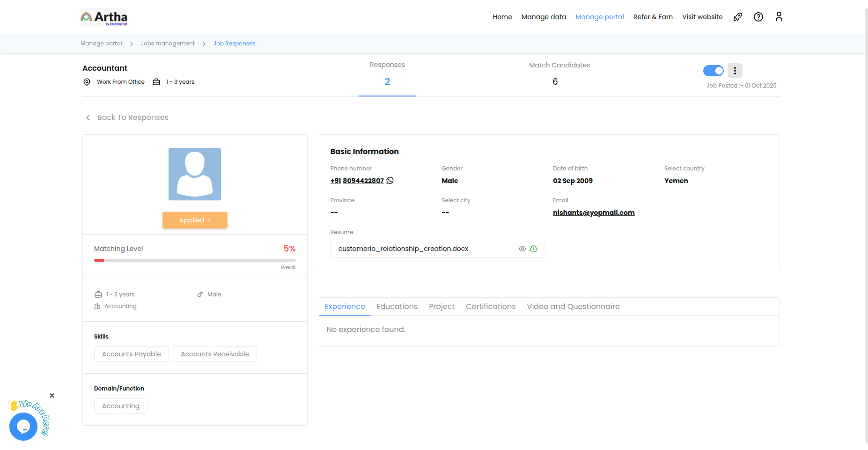Open the help question mark icon
868x450 pixels.
point(758,17)
